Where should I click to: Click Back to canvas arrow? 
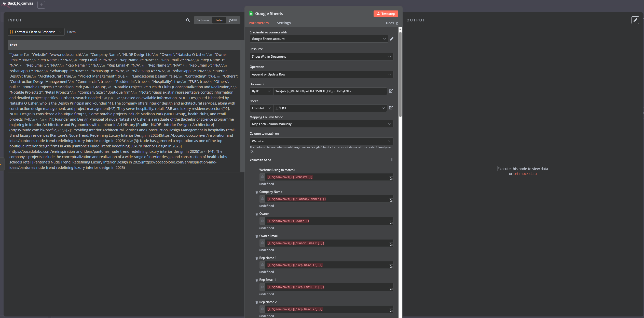point(4,3)
